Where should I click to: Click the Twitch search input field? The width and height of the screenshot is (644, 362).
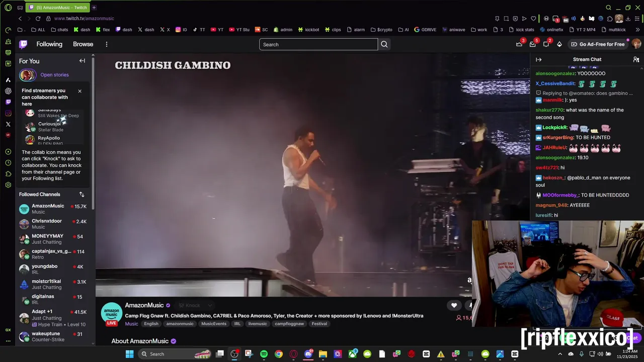(x=318, y=44)
